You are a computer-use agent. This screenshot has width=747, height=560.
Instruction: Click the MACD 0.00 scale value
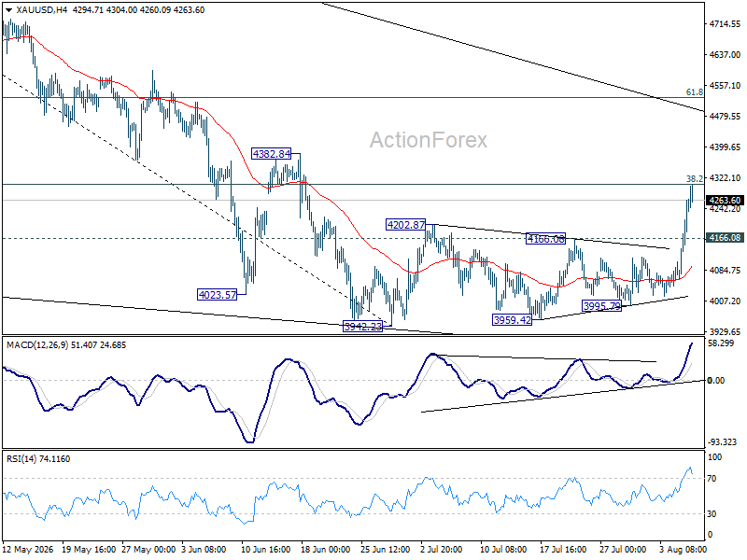pyautogui.click(x=716, y=380)
